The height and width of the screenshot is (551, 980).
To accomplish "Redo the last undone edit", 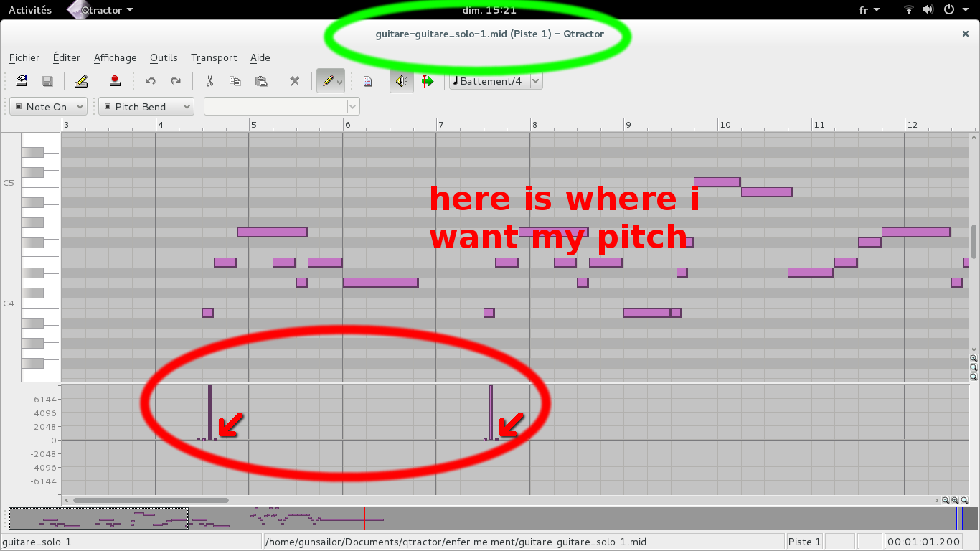I will (x=176, y=81).
